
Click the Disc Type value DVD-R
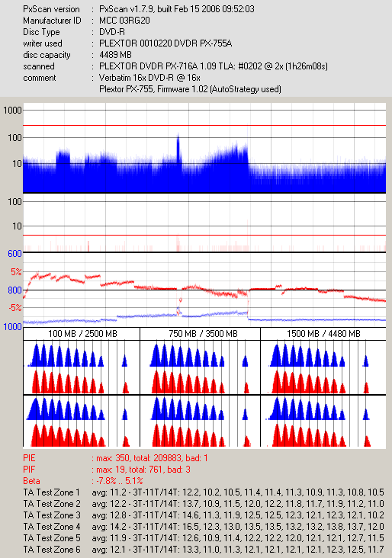tap(112, 32)
